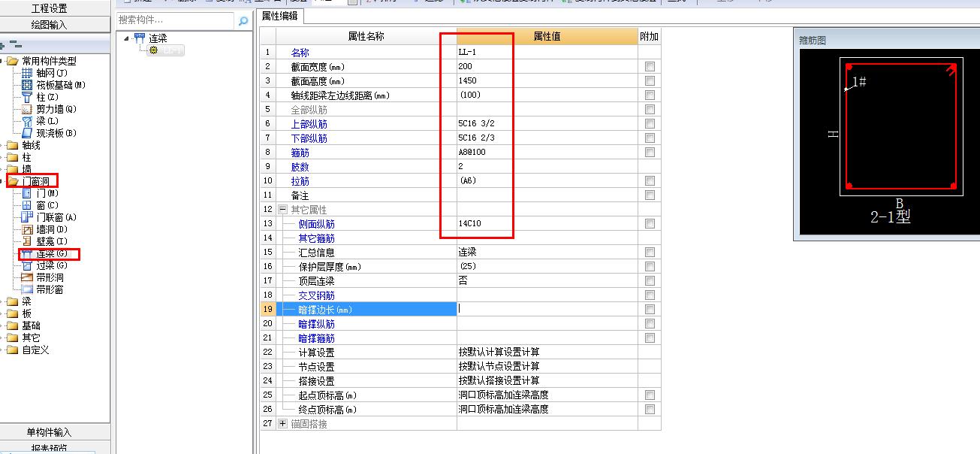The image size is (980, 454).
Task: Collapse the 连梁 tree node arrow
Action: click(127, 38)
